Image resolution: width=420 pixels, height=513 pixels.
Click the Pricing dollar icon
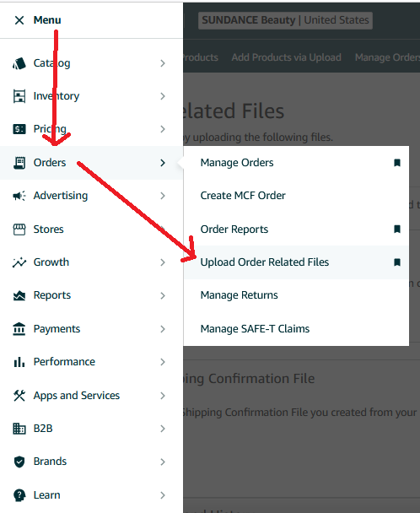19,129
